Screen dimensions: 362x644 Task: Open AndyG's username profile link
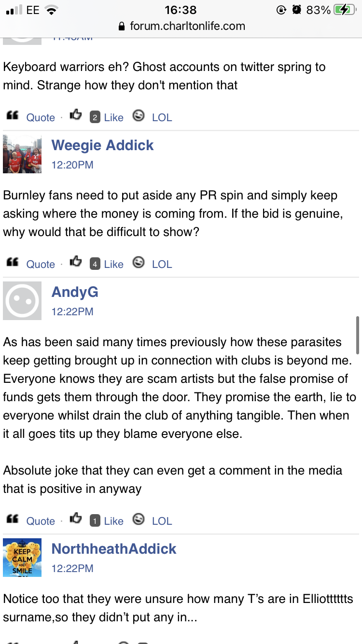coord(75,292)
